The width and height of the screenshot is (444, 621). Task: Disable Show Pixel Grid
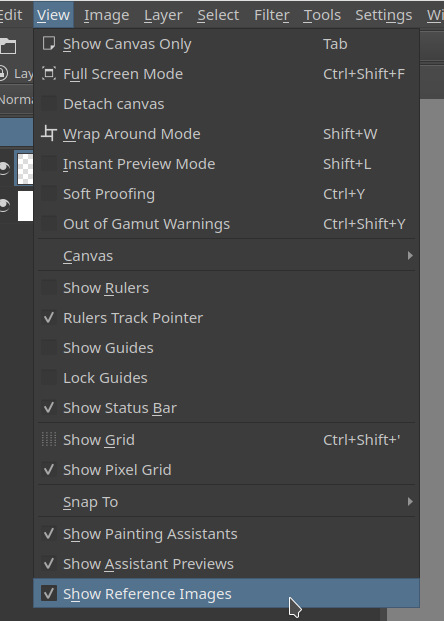pos(49,470)
